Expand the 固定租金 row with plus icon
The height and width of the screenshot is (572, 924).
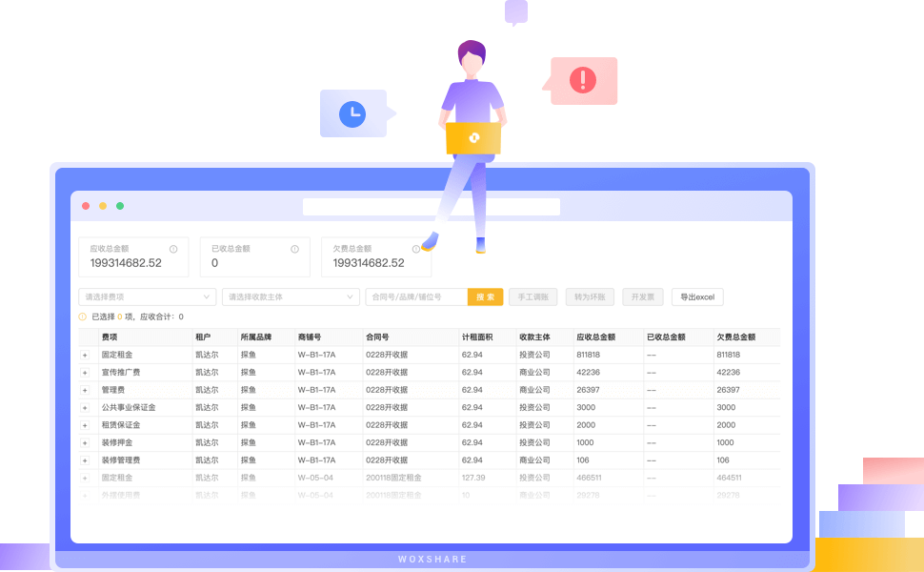(84, 355)
